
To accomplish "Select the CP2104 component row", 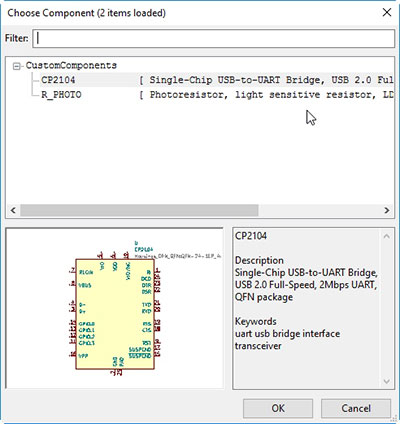I will 217,80.
